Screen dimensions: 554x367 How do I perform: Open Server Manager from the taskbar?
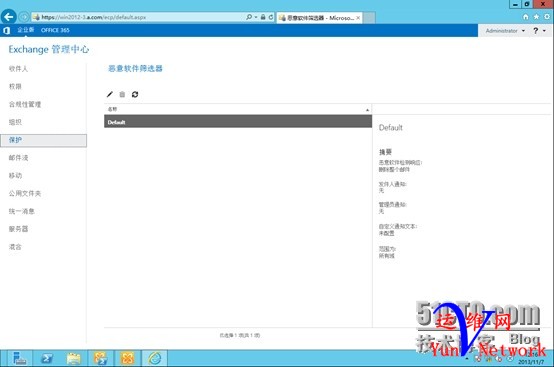point(19,358)
